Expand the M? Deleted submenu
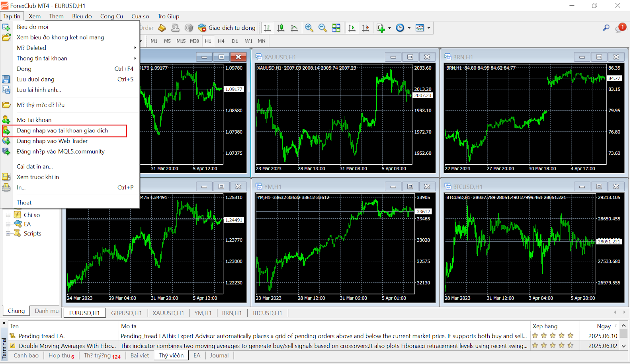The height and width of the screenshot is (364, 637). (x=70, y=48)
